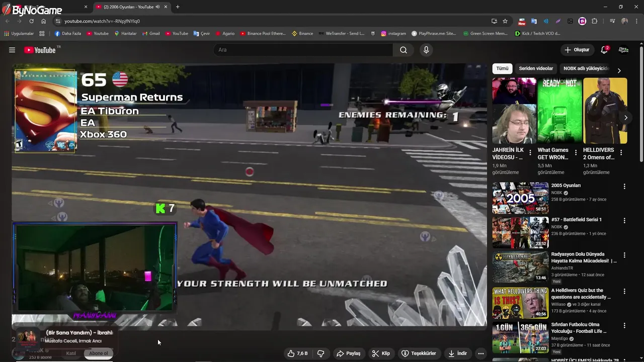644x362 pixels.
Task: Open the WeTransfer bookmark
Action: (342, 34)
